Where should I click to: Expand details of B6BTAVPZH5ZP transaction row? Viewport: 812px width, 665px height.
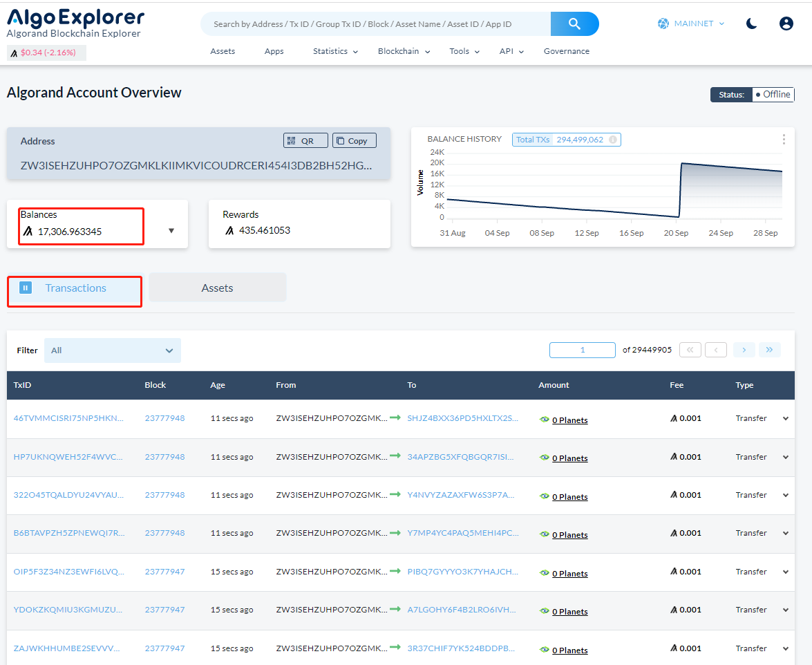click(x=786, y=534)
